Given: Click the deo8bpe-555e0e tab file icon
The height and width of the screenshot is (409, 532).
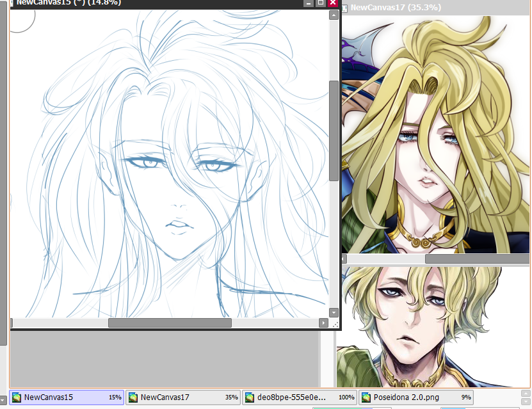Looking at the screenshot, I should point(250,397).
